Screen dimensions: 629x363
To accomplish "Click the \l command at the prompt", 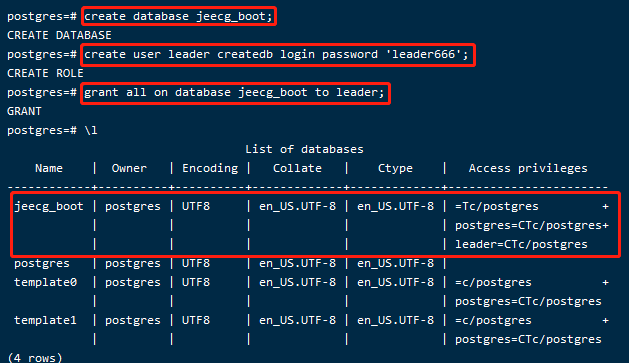I will pyautogui.click(x=91, y=130).
